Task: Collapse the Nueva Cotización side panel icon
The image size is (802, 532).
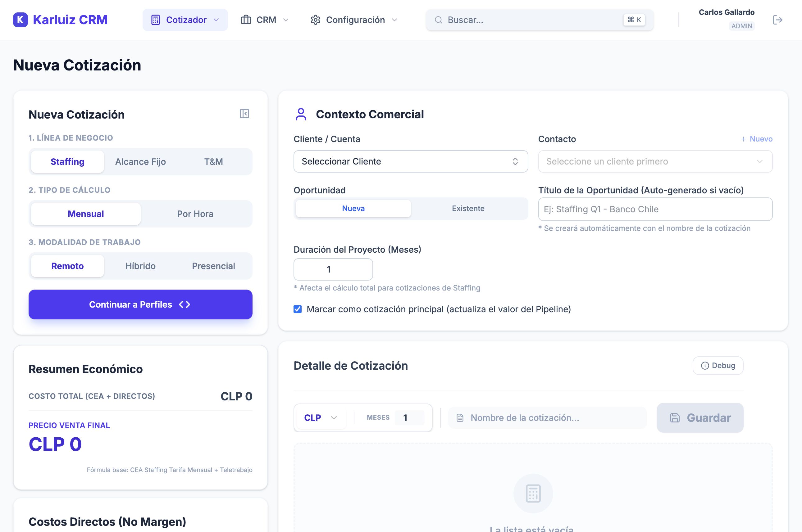Action: tap(244, 114)
